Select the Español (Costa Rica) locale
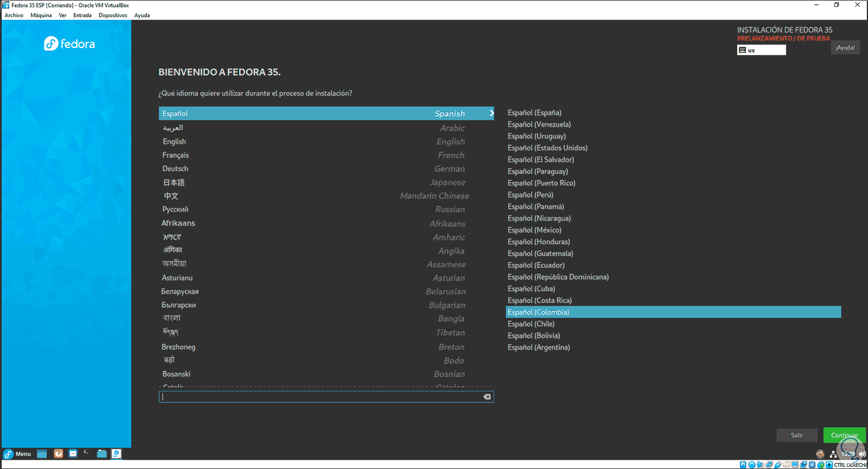This screenshot has width=868, height=469. pos(674,301)
